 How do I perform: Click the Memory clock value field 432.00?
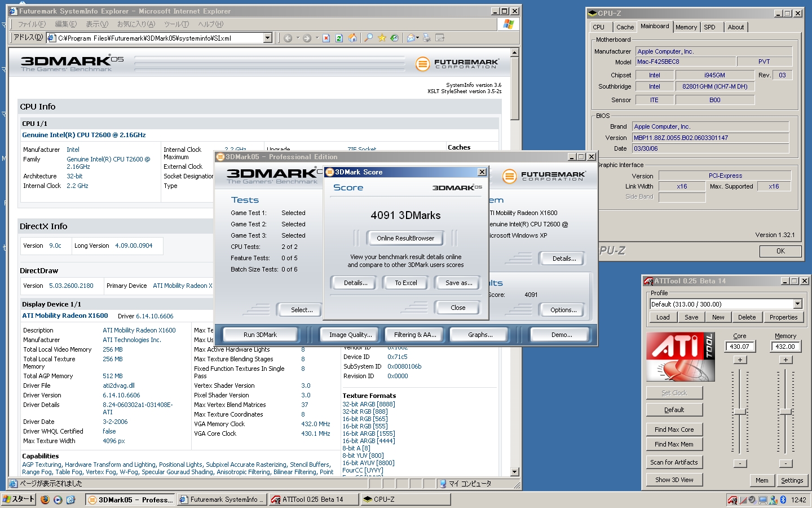point(785,347)
